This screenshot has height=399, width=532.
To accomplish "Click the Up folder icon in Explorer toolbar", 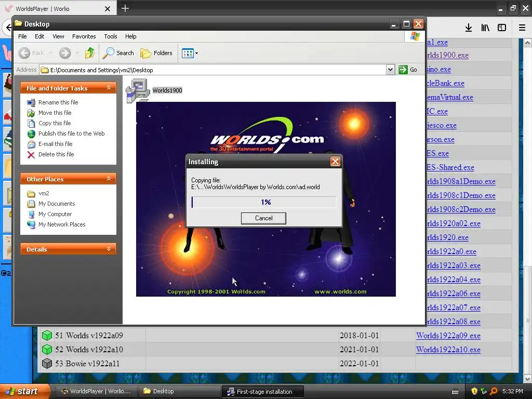I will pyautogui.click(x=89, y=53).
